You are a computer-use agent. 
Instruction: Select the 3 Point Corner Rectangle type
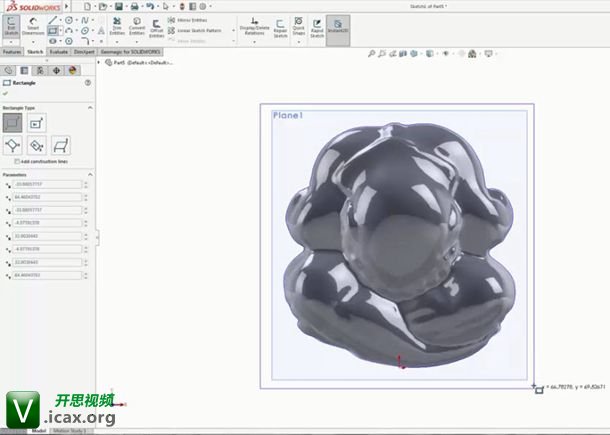pyautogui.click(x=13, y=146)
